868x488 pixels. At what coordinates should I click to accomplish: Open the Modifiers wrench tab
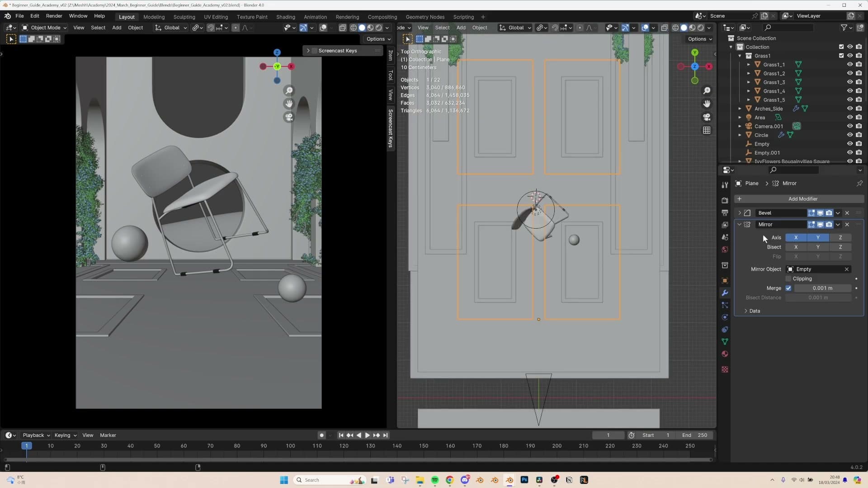click(x=725, y=293)
